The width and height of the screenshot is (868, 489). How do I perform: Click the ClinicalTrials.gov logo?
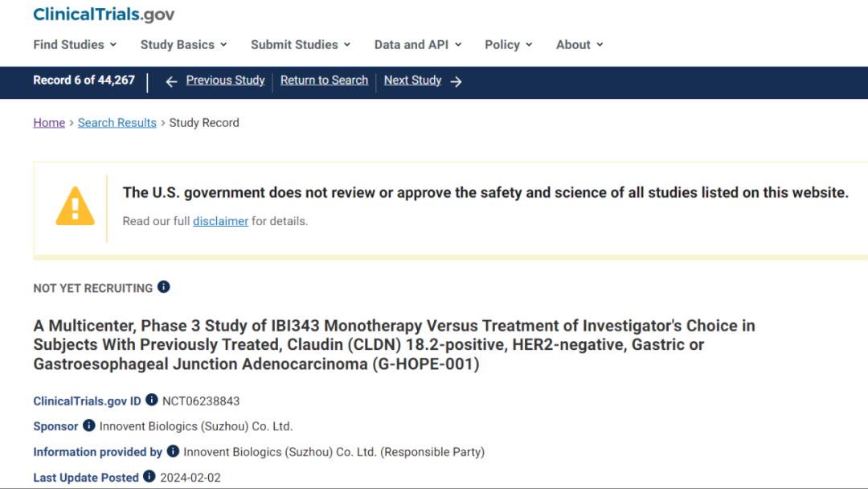click(x=104, y=14)
